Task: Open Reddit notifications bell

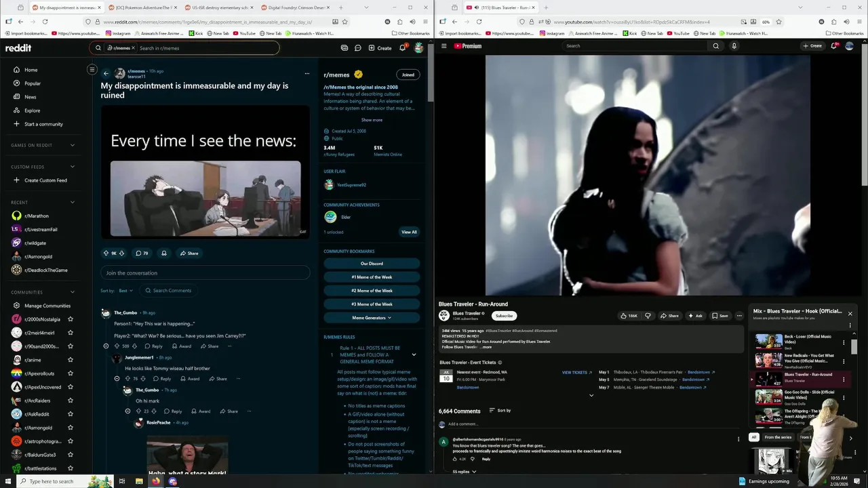Action: pos(402,48)
